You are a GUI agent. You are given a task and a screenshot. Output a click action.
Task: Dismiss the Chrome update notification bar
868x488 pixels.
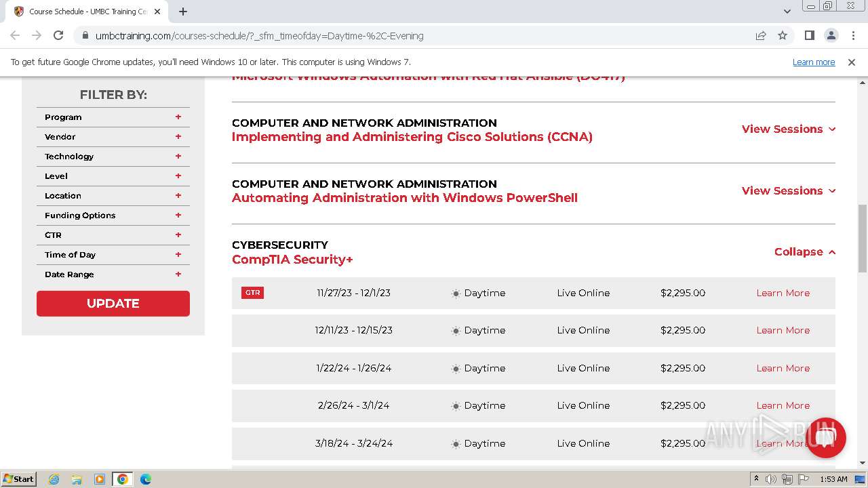[x=852, y=62]
